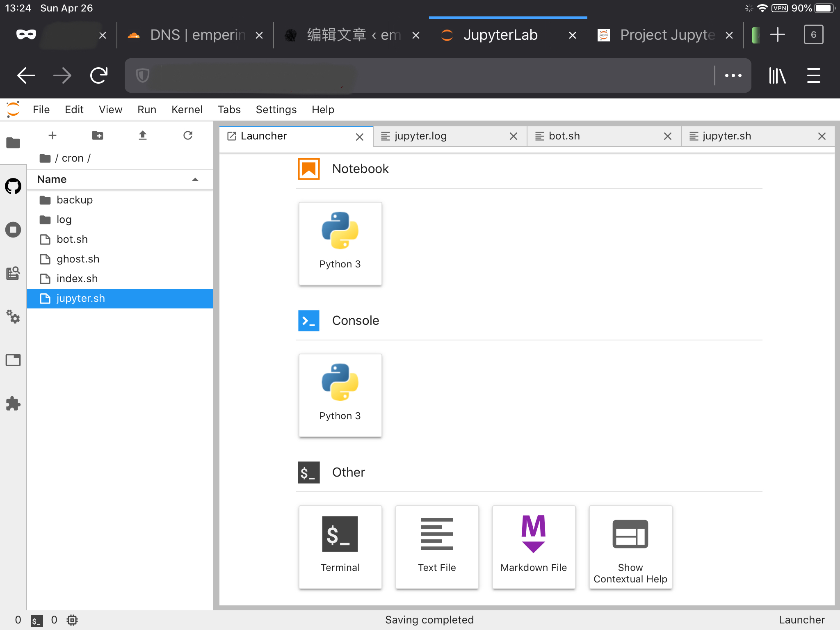Viewport: 840px width, 630px height.
Task: Click the Upload Files icon
Action: (143, 135)
